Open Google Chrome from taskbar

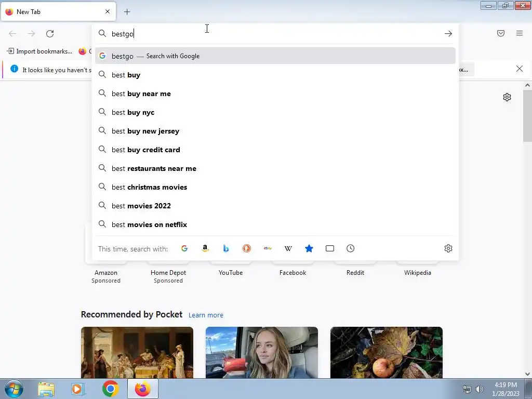coord(111,389)
